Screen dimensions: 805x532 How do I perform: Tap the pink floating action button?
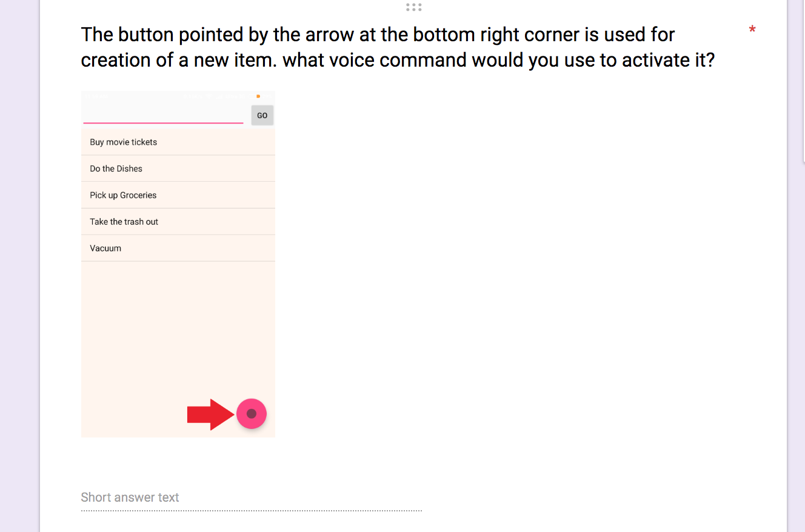click(x=252, y=414)
